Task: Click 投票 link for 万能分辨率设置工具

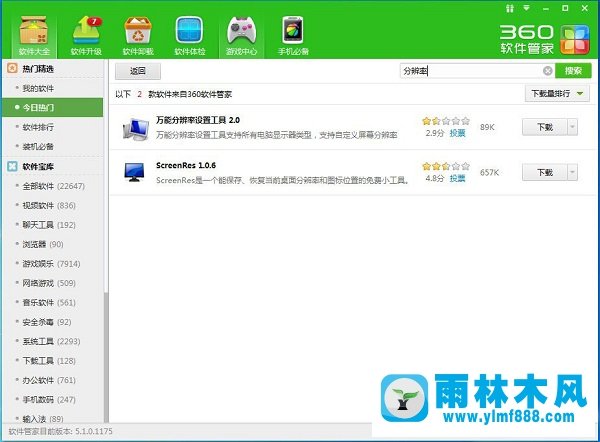Action: (457, 133)
